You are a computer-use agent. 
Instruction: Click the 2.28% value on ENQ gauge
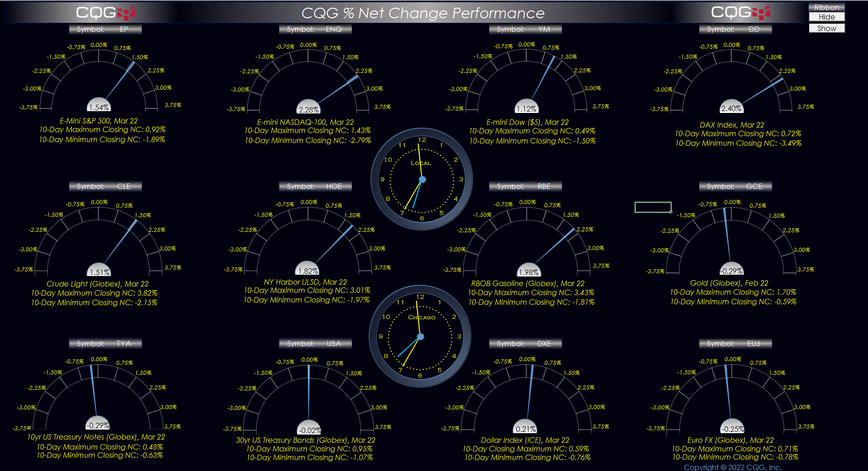[308, 110]
